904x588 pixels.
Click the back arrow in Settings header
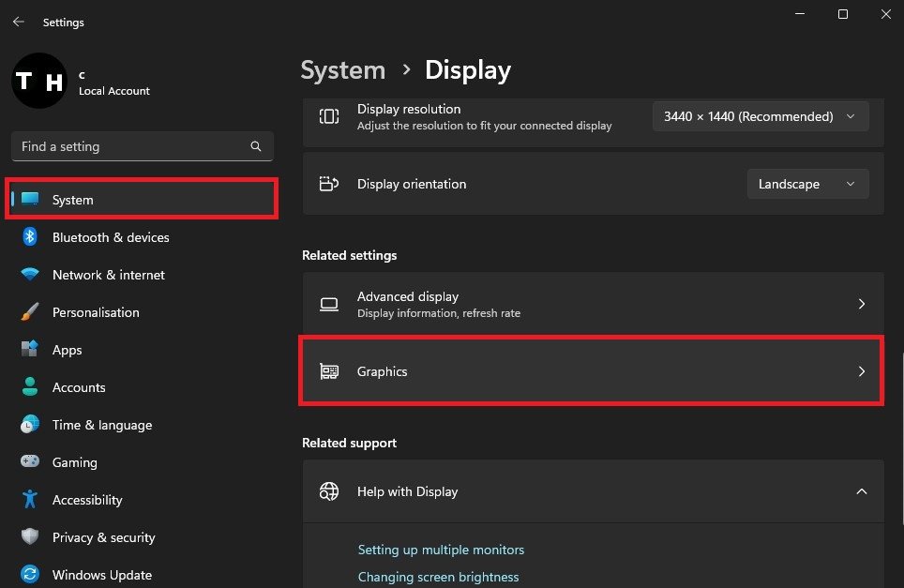point(19,22)
